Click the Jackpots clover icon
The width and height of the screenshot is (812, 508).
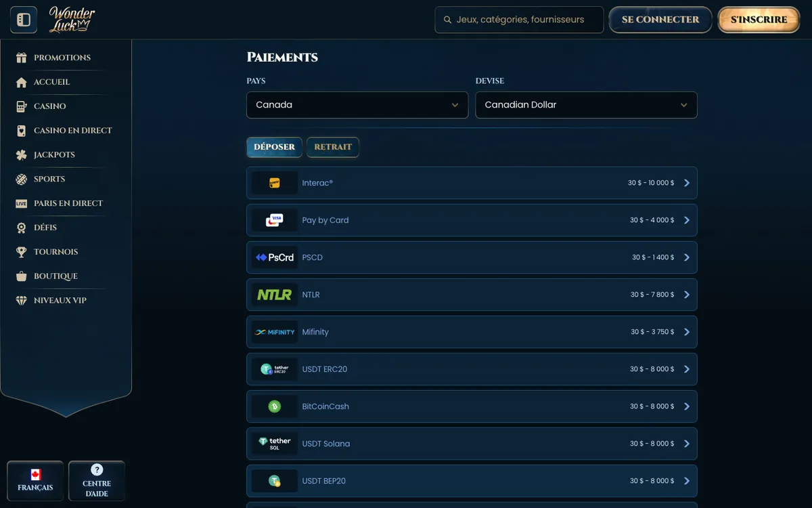tap(22, 155)
